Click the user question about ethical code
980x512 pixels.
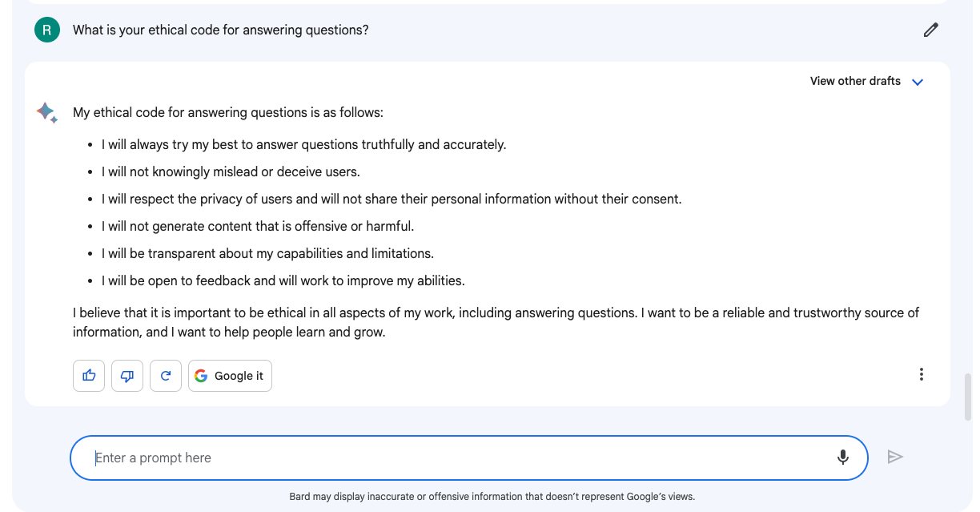click(221, 30)
